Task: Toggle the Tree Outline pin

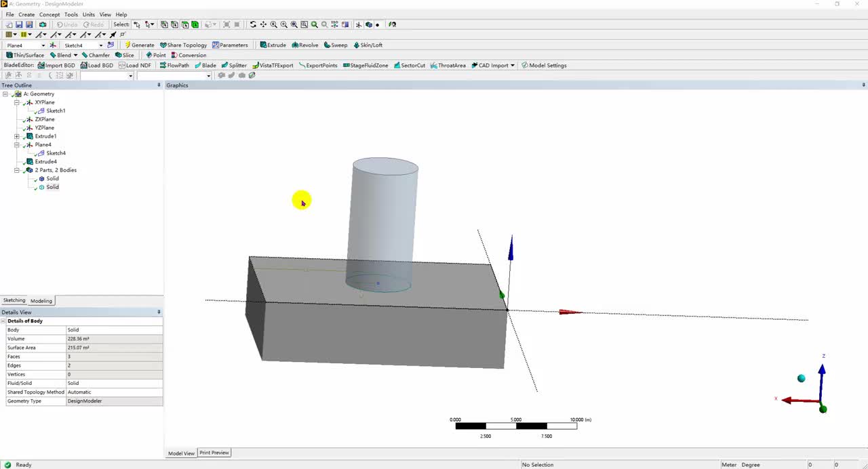Action: point(159,85)
